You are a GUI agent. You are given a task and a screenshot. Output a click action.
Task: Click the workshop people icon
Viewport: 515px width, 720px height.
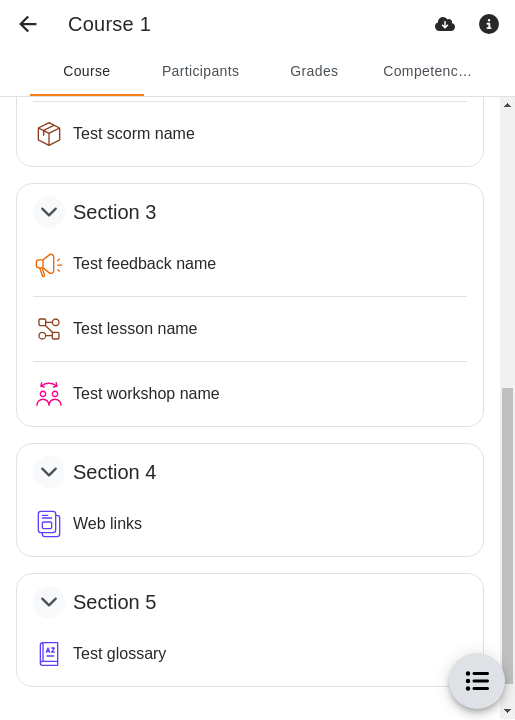(x=49, y=394)
